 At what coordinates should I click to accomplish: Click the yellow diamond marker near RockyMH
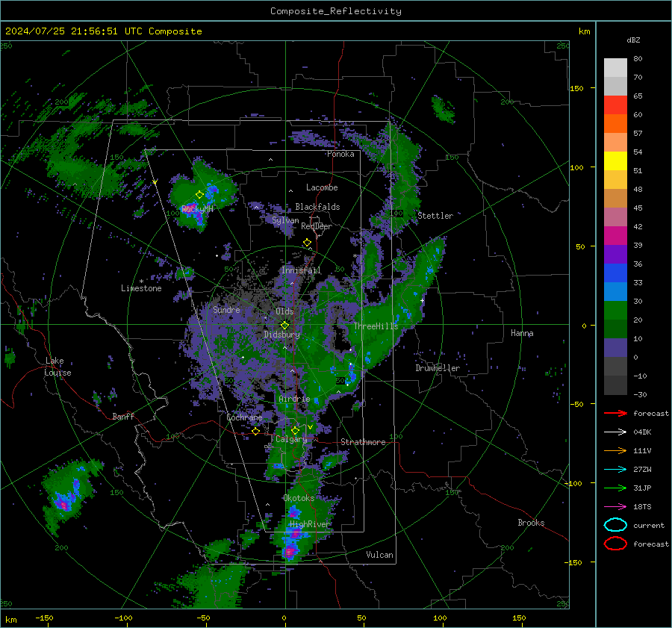coord(199,195)
